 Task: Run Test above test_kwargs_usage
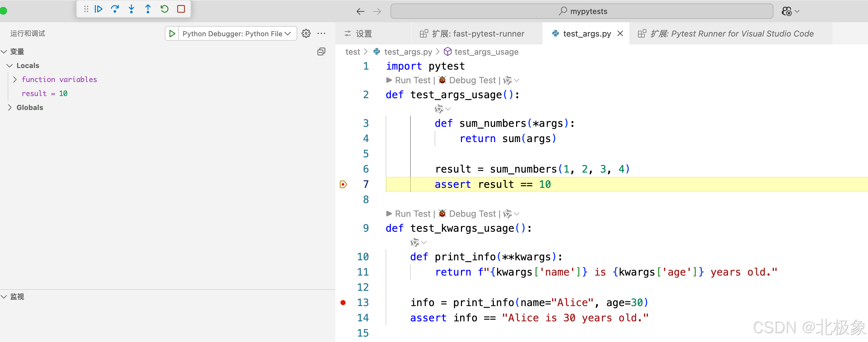408,214
